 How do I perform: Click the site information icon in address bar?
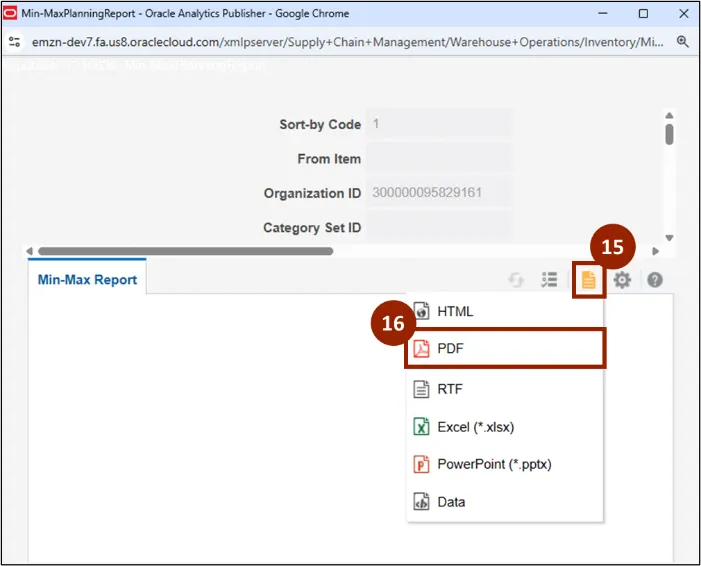16,42
